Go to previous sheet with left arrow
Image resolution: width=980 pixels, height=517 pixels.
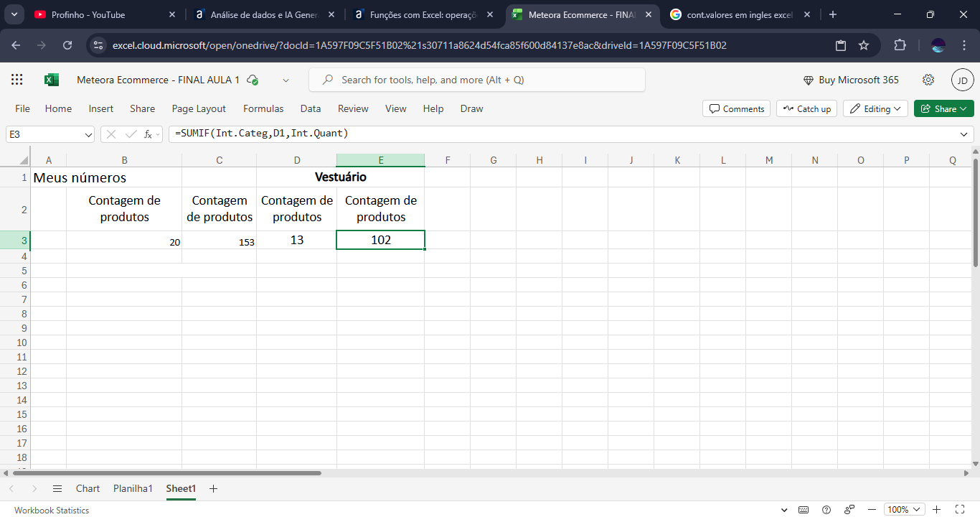(x=13, y=488)
